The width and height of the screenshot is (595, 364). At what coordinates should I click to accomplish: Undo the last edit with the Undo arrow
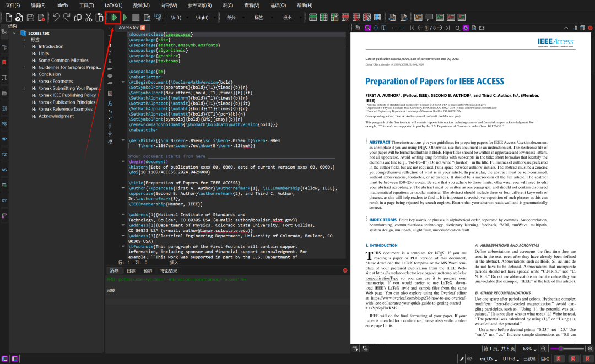click(x=56, y=18)
